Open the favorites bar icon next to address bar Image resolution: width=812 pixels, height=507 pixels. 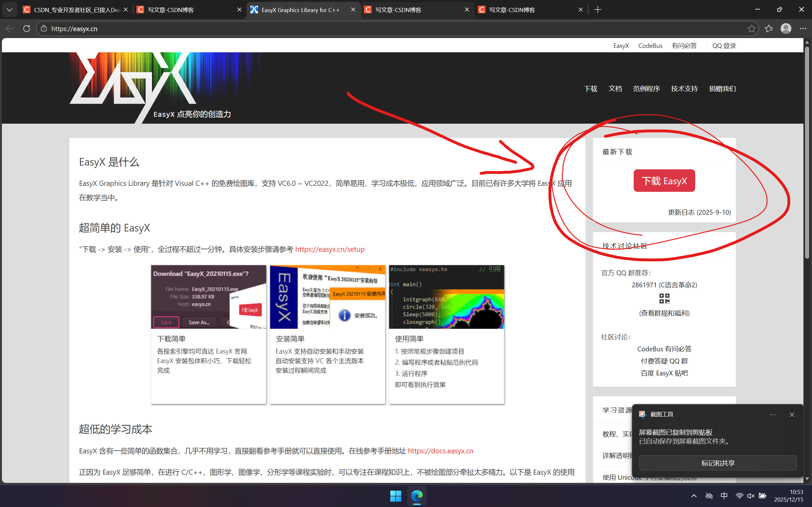pos(769,28)
